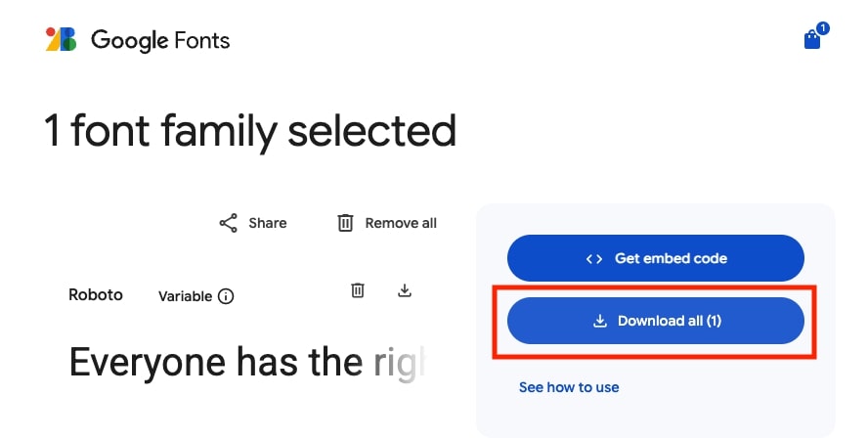The height and width of the screenshot is (440, 868).
Task: Click the arrow icon in Download all
Action: tap(600, 321)
